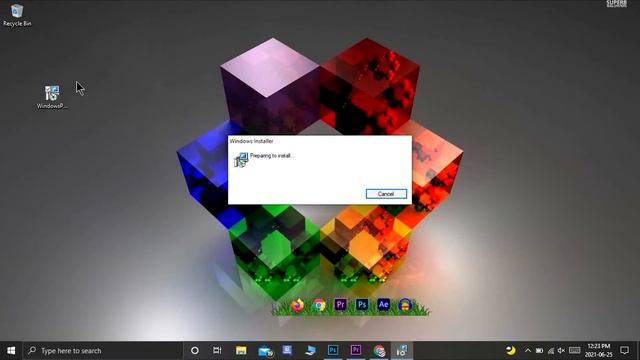This screenshot has height=360, width=640.
Task: Open Task View on the taskbar
Action: click(217, 351)
